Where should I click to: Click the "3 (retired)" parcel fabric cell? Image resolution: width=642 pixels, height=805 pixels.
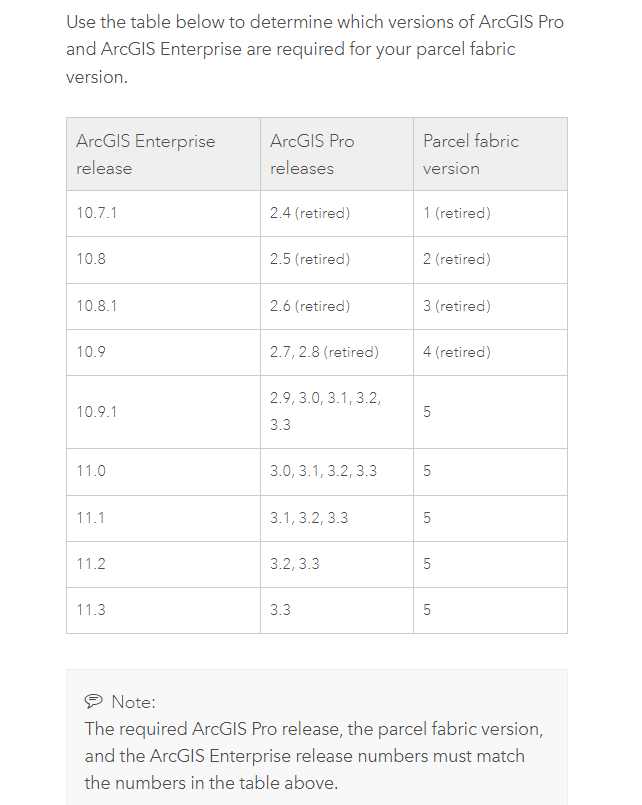457,306
